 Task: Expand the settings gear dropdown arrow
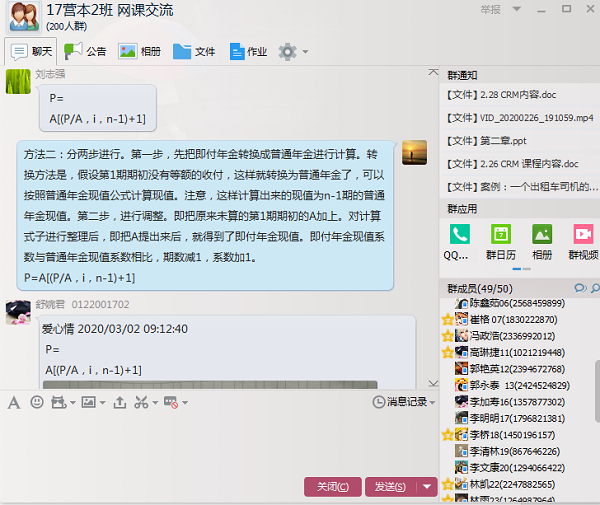click(306, 51)
